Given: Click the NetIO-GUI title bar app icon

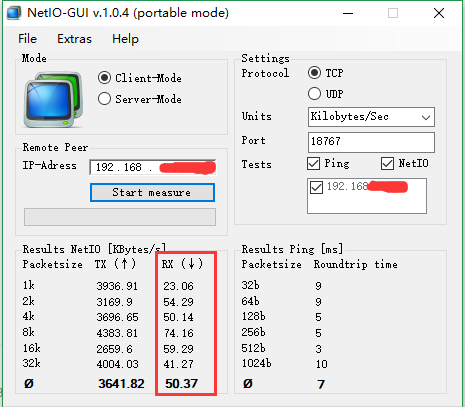Looking at the screenshot, I should tap(14, 13).
